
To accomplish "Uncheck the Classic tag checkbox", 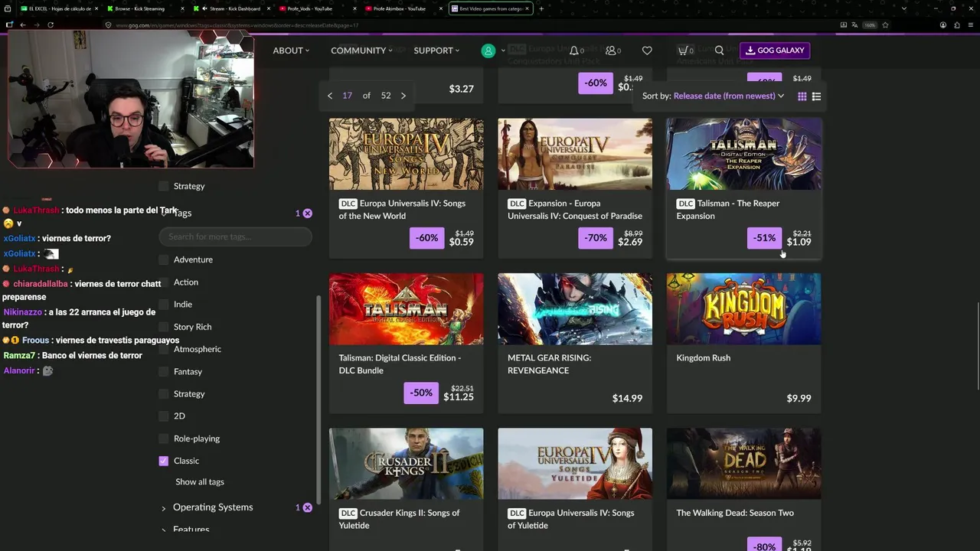I will [163, 461].
